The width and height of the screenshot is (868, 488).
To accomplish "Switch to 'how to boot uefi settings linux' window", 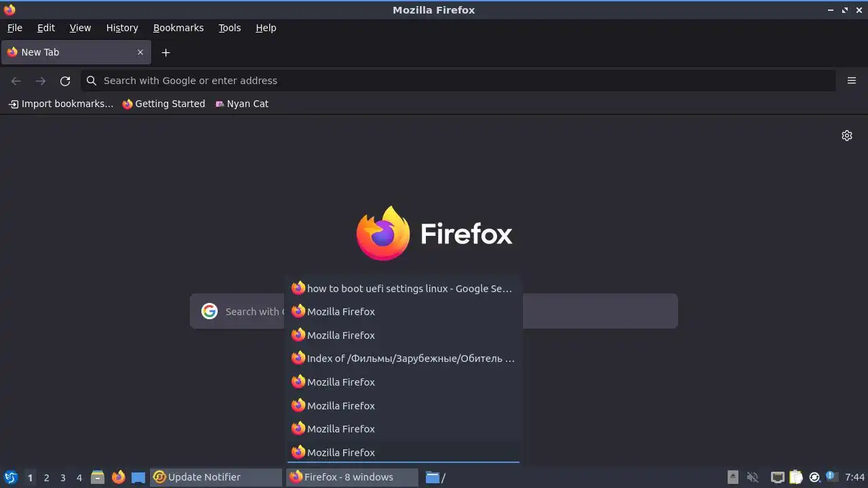I will (x=403, y=288).
